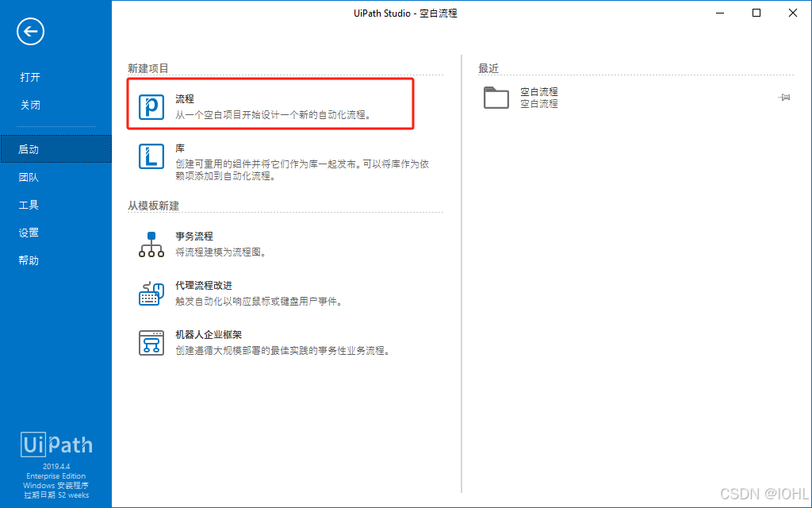Click the 库 project title
Screen dimensions: 812x508
pos(180,148)
